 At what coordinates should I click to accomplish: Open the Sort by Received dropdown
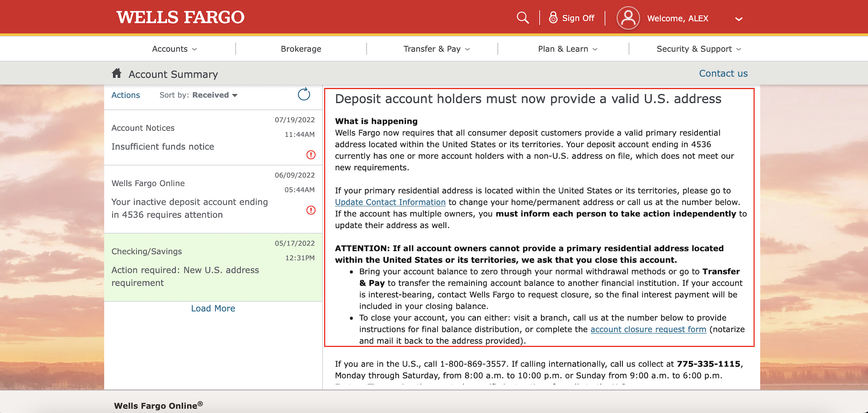pyautogui.click(x=215, y=95)
